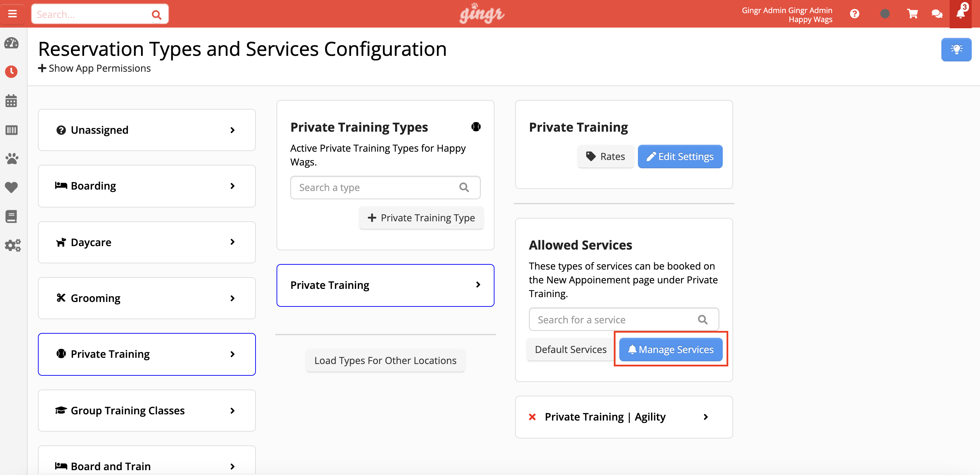The width and height of the screenshot is (980, 475).
Task: Click the chevron on the Unassigned card
Action: [x=232, y=130]
